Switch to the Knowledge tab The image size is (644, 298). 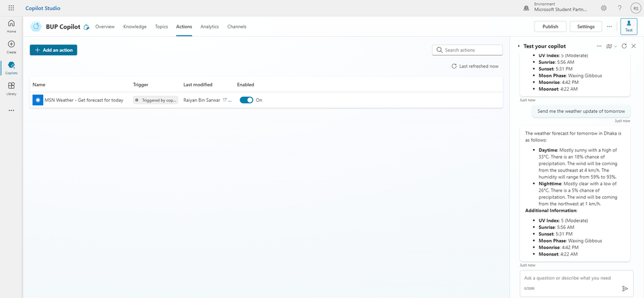[x=135, y=26]
